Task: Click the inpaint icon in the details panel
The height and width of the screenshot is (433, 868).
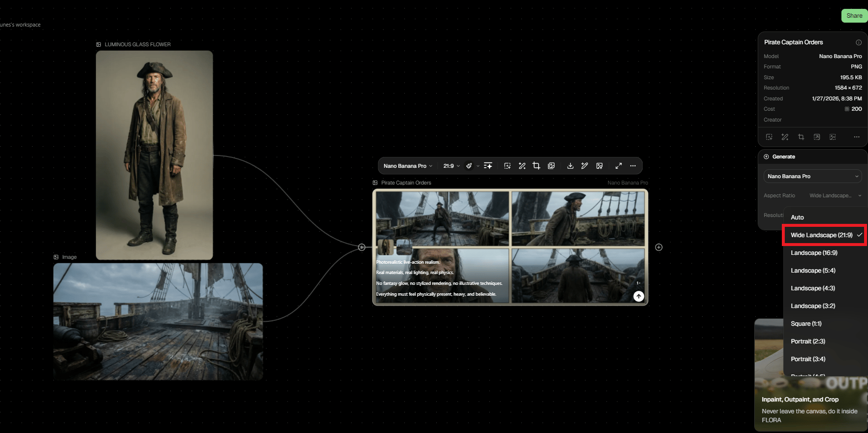Action: (769, 137)
